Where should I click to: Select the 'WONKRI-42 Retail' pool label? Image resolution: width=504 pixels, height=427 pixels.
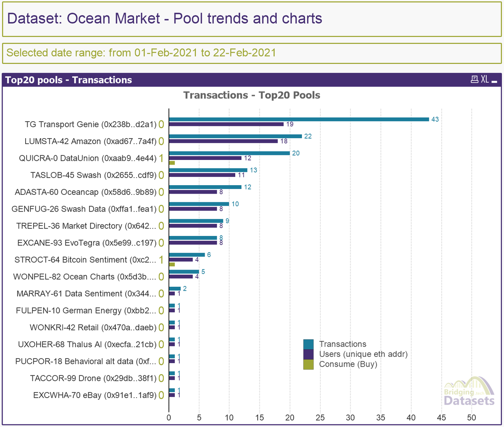click(93, 327)
